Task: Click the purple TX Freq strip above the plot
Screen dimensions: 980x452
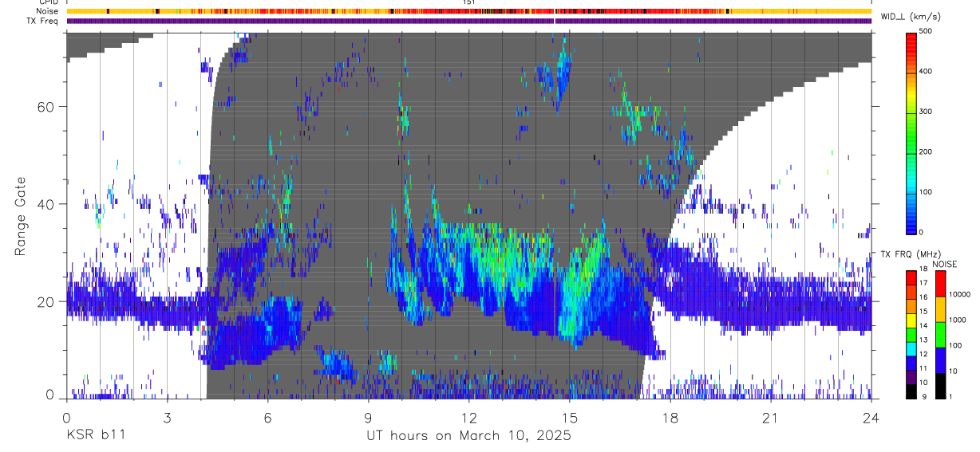Action: click(468, 21)
